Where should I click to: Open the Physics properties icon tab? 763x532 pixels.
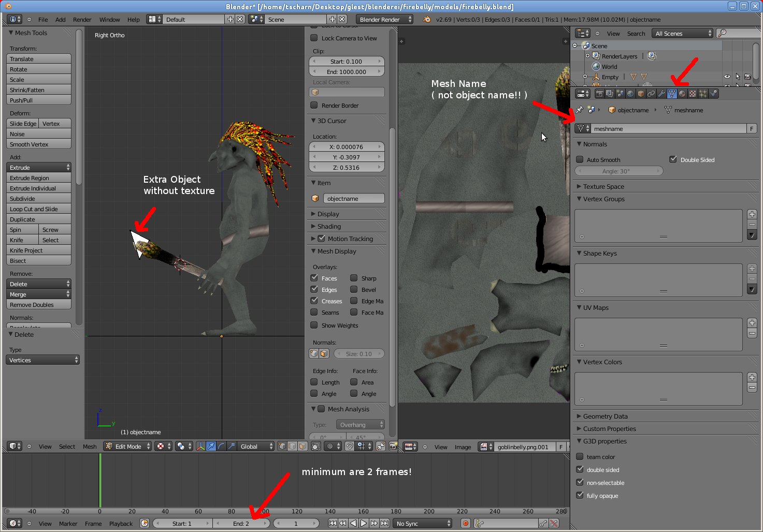click(714, 94)
